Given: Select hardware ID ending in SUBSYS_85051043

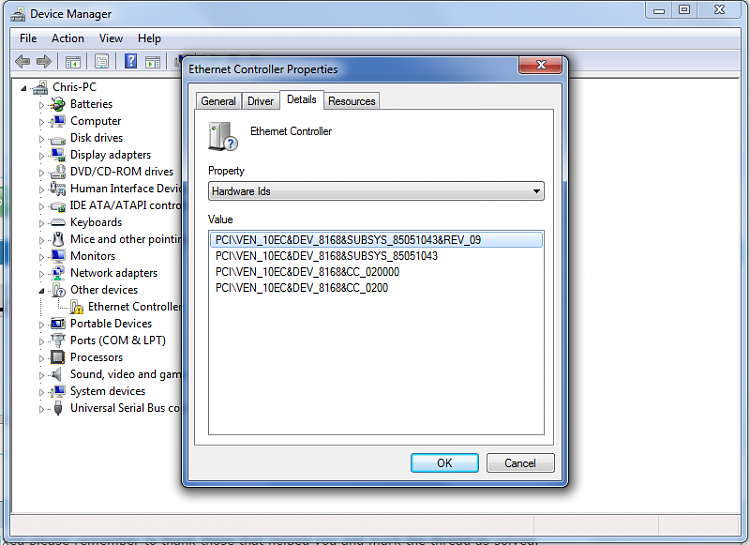Looking at the screenshot, I should pyautogui.click(x=326, y=256).
